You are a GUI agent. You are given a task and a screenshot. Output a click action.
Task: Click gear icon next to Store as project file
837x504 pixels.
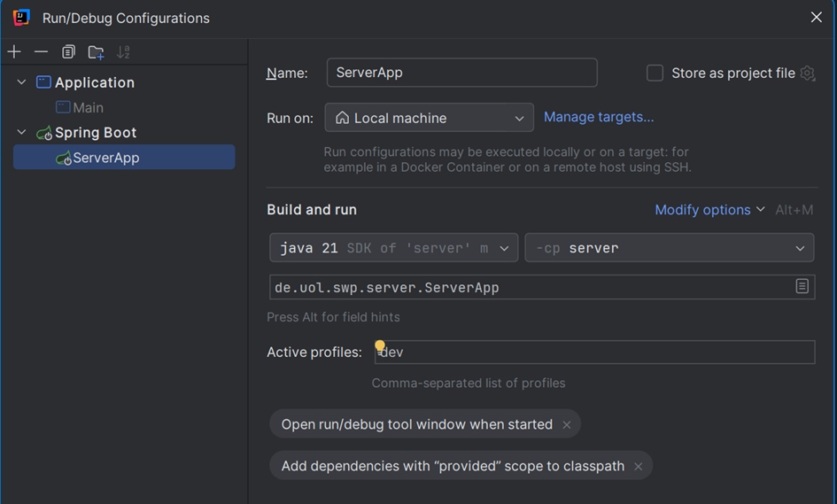point(807,74)
